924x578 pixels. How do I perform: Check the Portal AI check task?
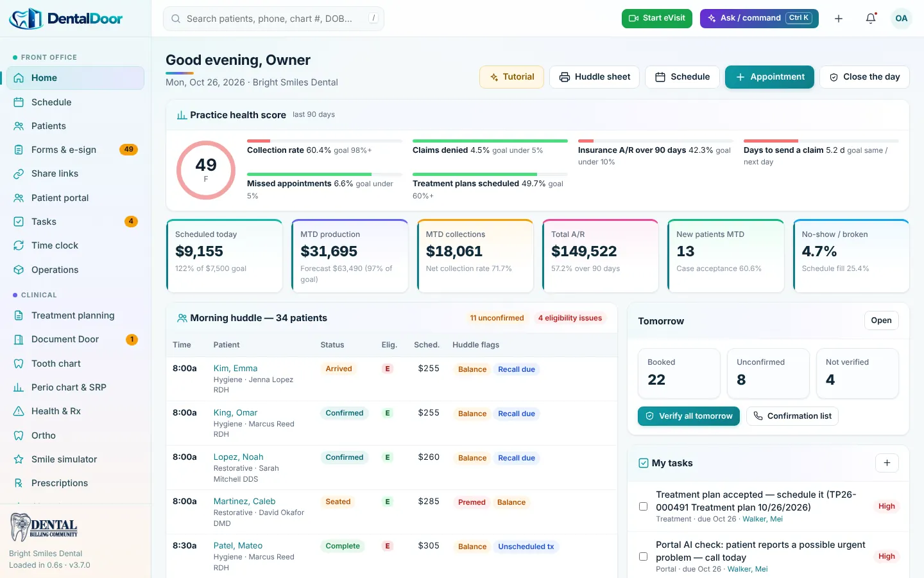coord(643,557)
